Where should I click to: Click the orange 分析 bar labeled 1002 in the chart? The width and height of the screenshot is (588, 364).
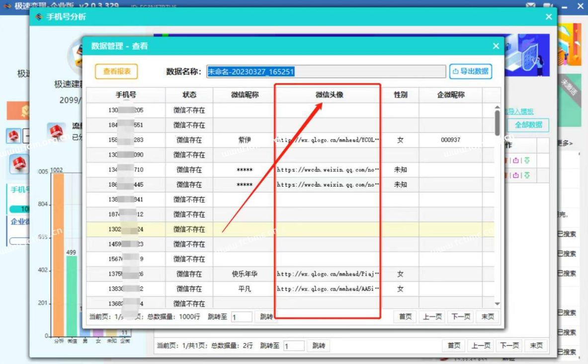point(59,255)
